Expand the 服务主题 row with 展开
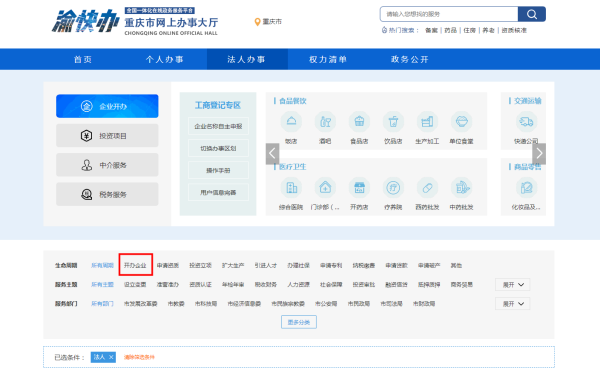Screen dimensions: 600x370 pos(512,285)
